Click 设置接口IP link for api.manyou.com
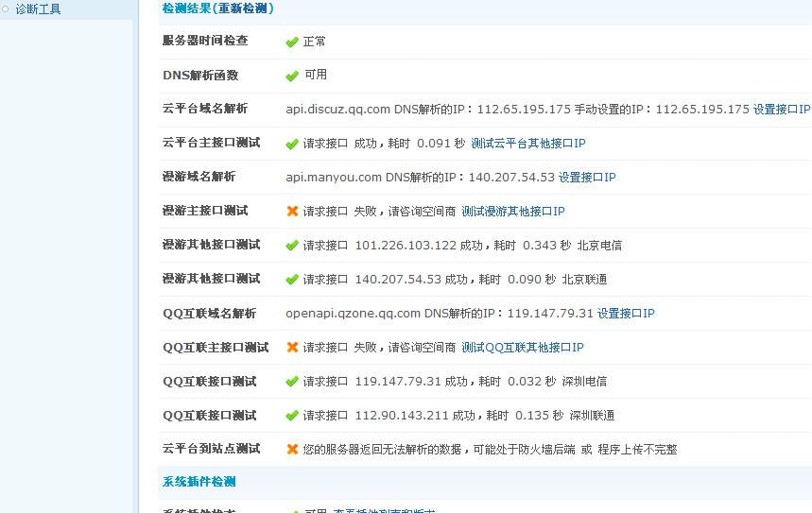This screenshot has height=513, width=812. (x=587, y=177)
